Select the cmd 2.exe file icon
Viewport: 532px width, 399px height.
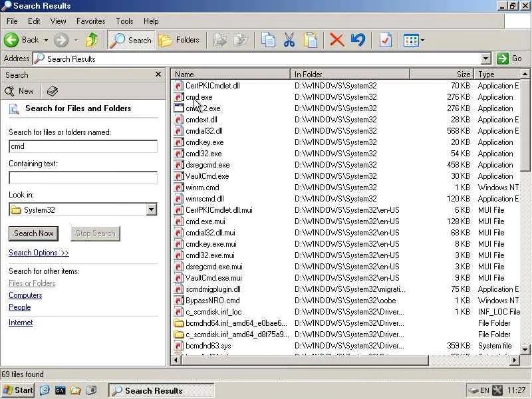pyautogui.click(x=178, y=108)
